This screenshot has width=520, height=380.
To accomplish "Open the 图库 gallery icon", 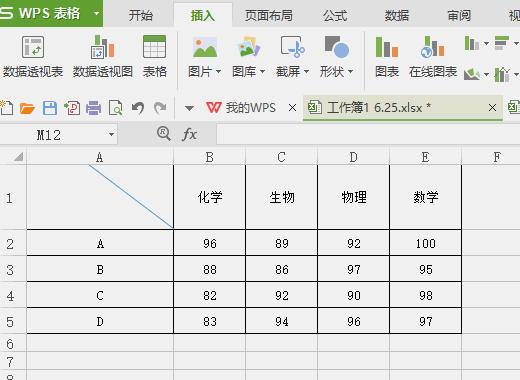I will pyautogui.click(x=249, y=48).
